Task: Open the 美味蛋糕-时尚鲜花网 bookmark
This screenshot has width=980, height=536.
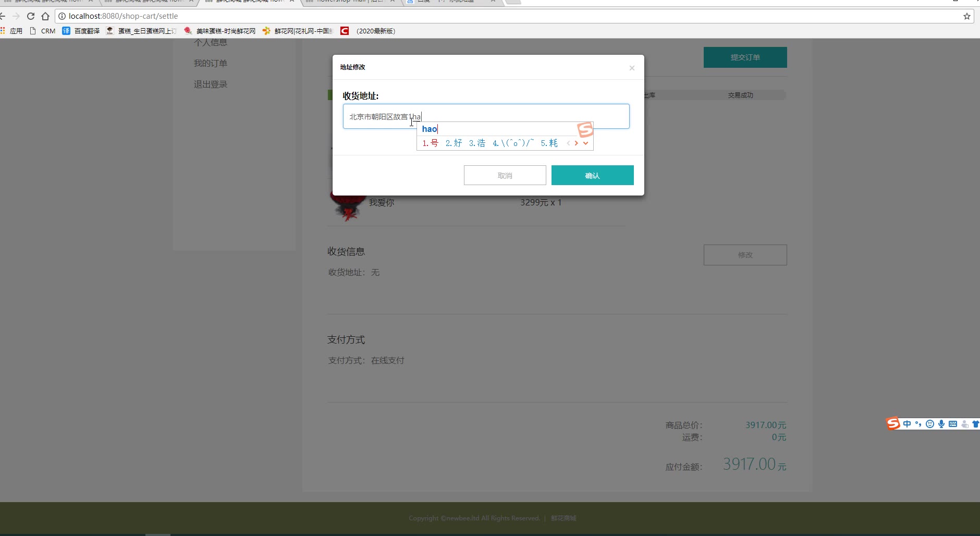Action: coord(219,31)
